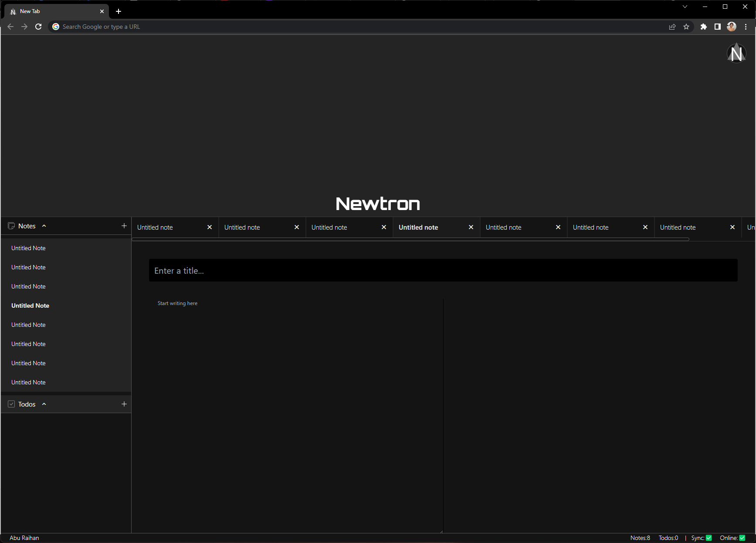
Task: Click the Todos checkbox icon in the sidebar
Action: point(11,404)
